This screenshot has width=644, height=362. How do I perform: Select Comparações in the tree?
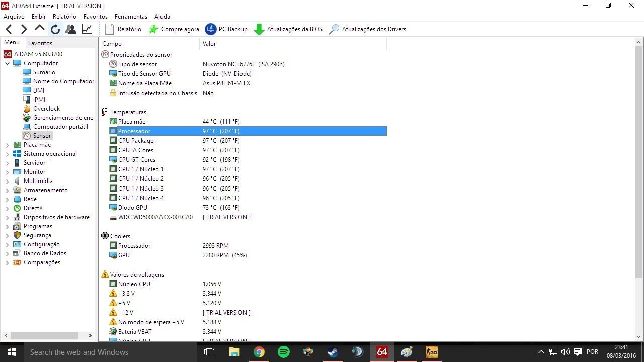[x=42, y=262]
